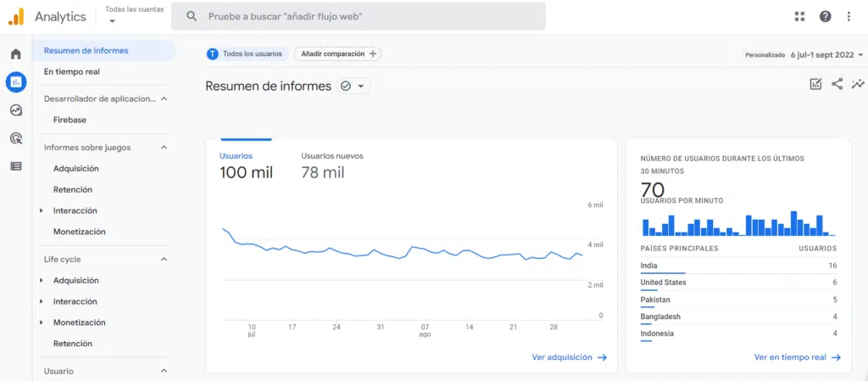Click the search field Pruebe a buscar
Image resolution: width=868 pixels, height=381 pixels.
click(359, 17)
